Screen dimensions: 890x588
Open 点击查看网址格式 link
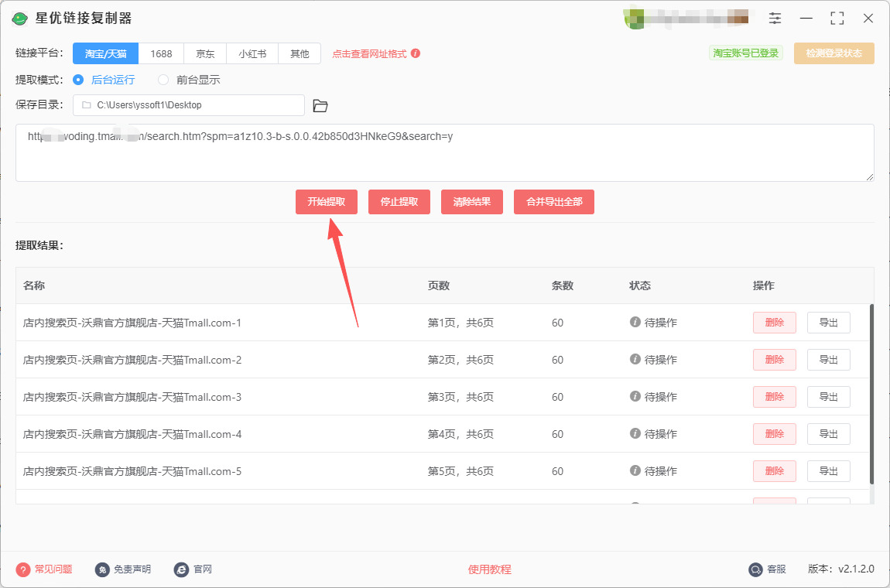pos(369,54)
